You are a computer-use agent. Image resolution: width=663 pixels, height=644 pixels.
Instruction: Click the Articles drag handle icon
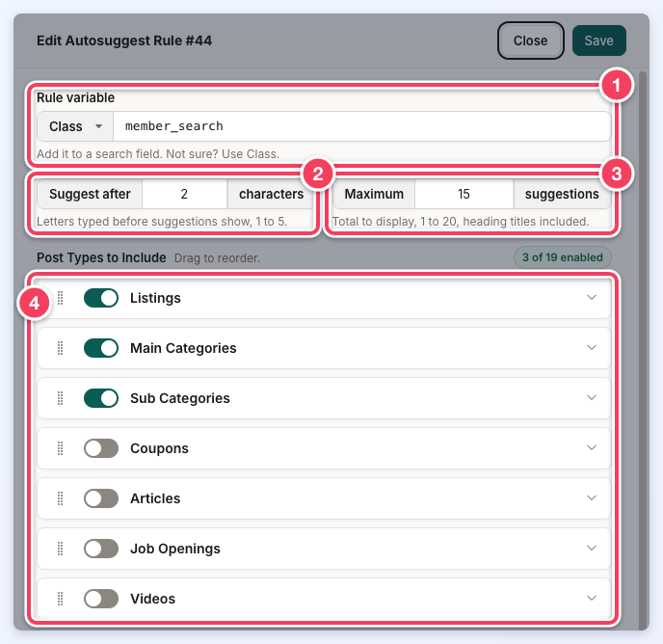(61, 498)
